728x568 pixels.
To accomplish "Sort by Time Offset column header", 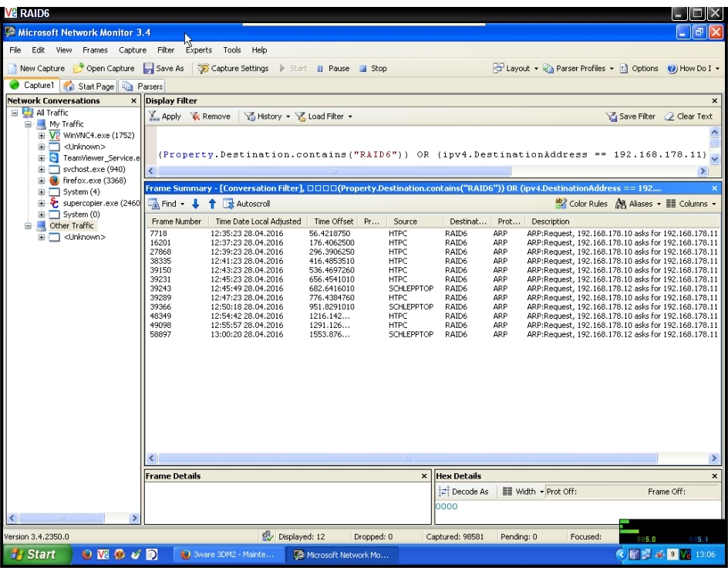I will pos(333,221).
